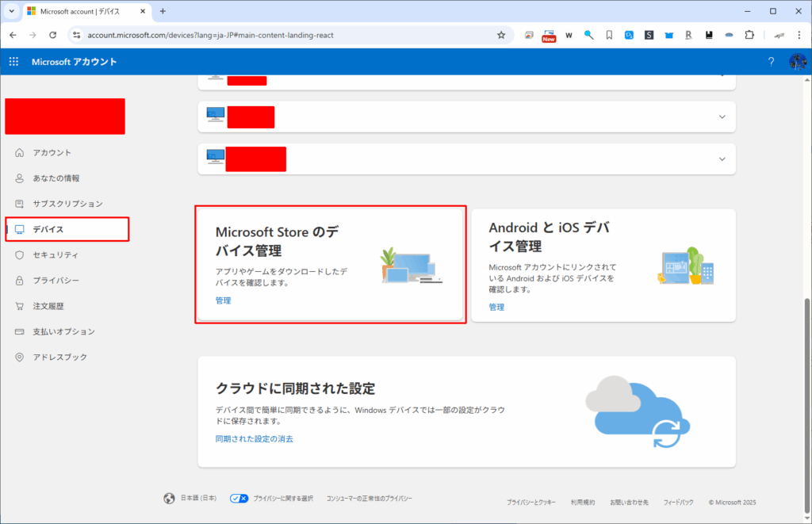
Task: Click the Android と iOS デバイス管理 heading
Action: click(550, 236)
